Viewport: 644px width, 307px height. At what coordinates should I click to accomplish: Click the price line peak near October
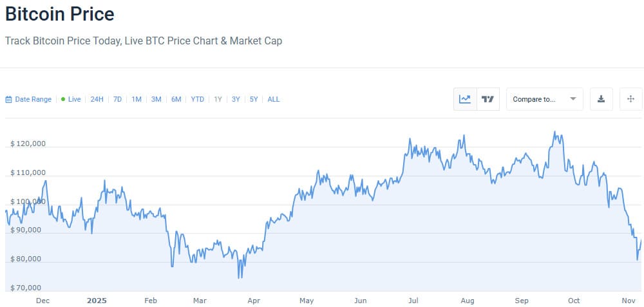(x=554, y=132)
